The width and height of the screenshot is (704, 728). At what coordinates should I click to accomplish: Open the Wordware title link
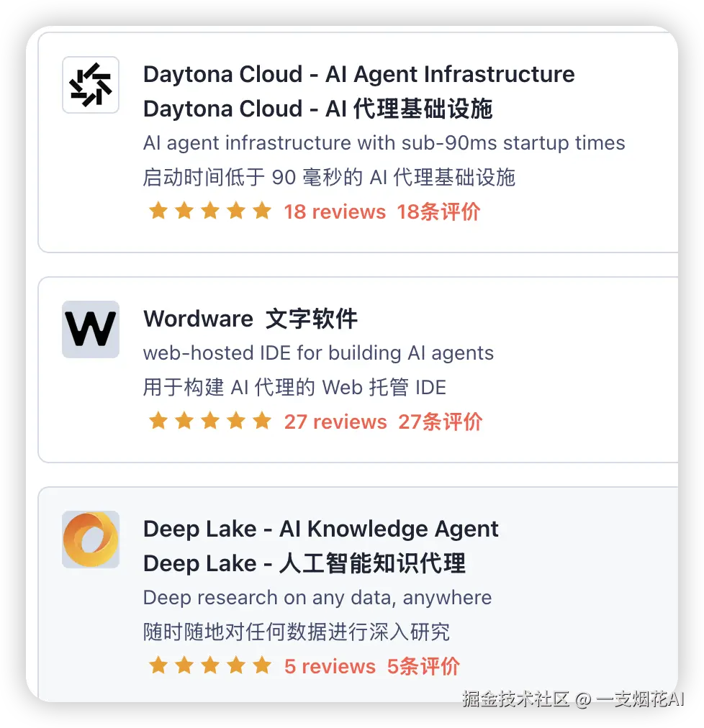click(199, 319)
